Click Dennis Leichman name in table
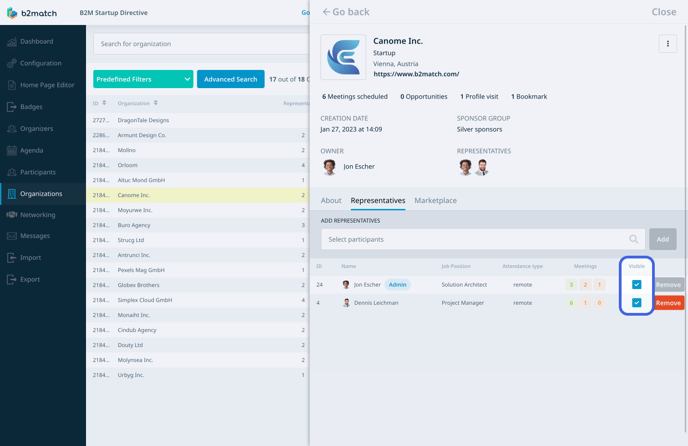 coord(376,303)
